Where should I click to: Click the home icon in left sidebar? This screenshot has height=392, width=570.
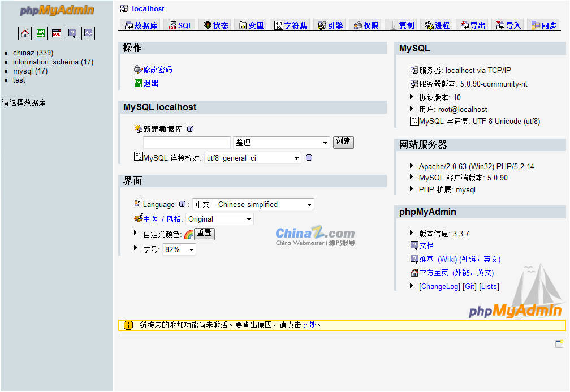click(x=25, y=33)
